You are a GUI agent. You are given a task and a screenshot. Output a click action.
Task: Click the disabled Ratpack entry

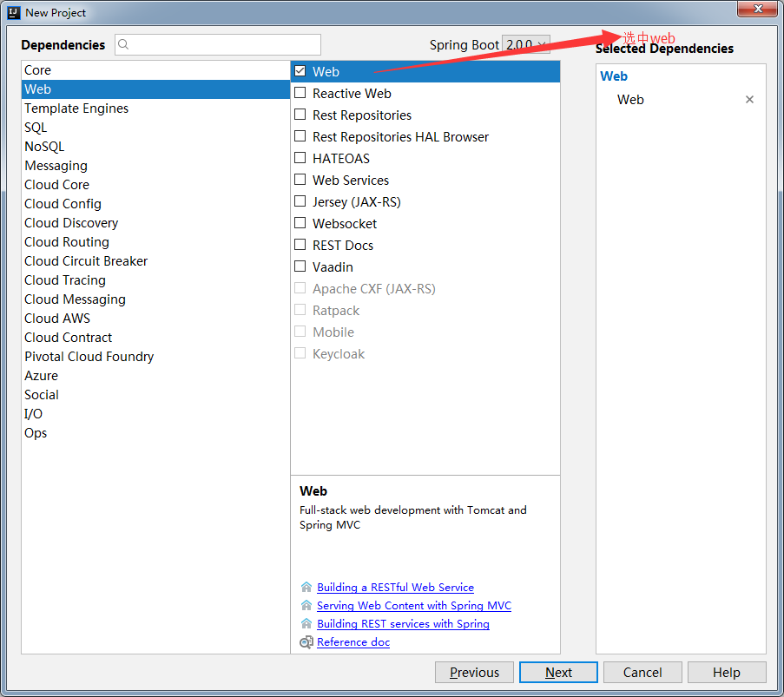[x=336, y=311]
